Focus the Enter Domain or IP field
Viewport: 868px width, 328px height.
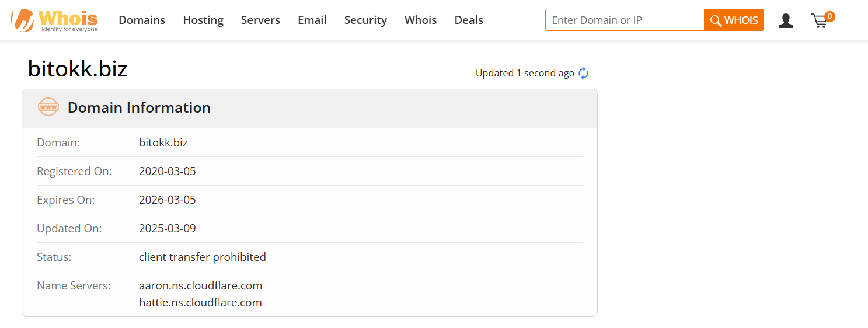click(625, 20)
